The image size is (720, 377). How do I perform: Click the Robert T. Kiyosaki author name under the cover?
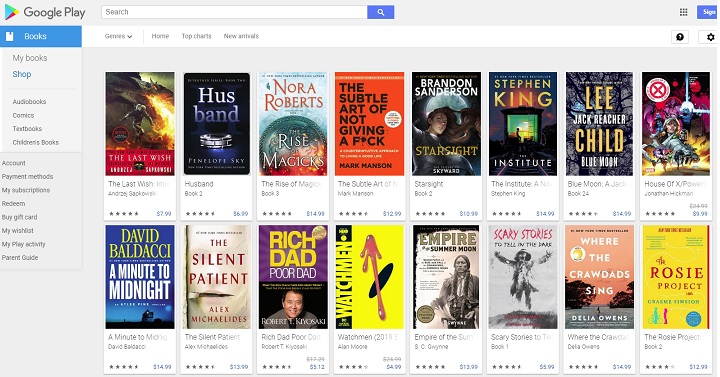(x=284, y=347)
